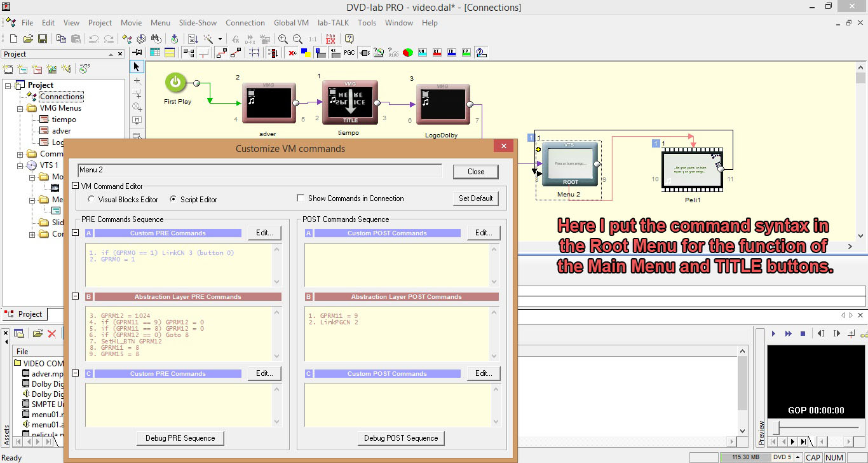Open the lab-TALK menu
The height and width of the screenshot is (463, 868).
click(333, 23)
